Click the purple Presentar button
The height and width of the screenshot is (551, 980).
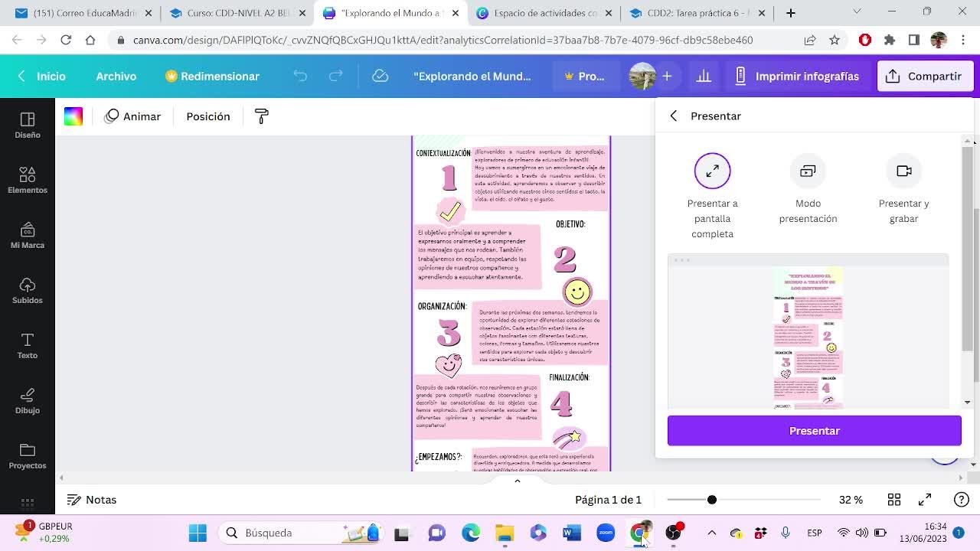815,431
